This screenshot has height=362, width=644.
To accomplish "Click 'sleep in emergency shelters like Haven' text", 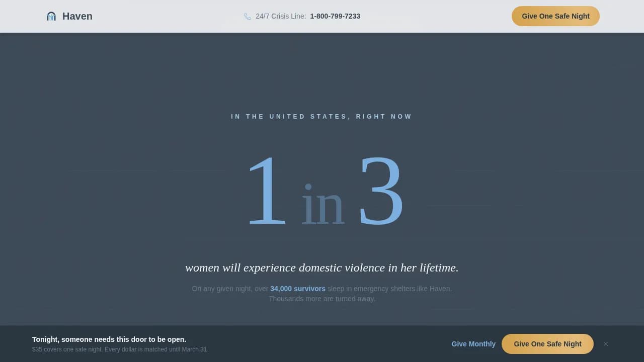I will tap(389, 289).
